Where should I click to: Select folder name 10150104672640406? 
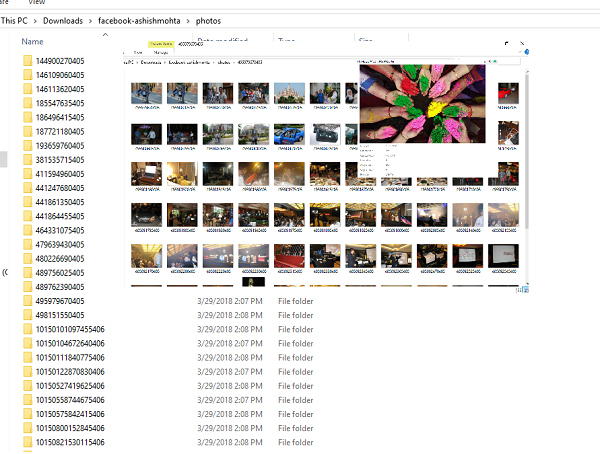coord(70,344)
